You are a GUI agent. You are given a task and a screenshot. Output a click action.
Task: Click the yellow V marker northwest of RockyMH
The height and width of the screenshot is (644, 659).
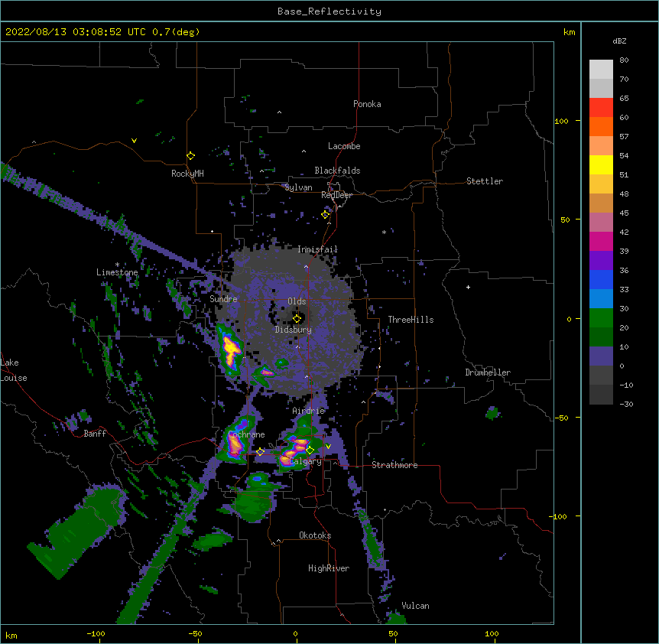tap(134, 141)
